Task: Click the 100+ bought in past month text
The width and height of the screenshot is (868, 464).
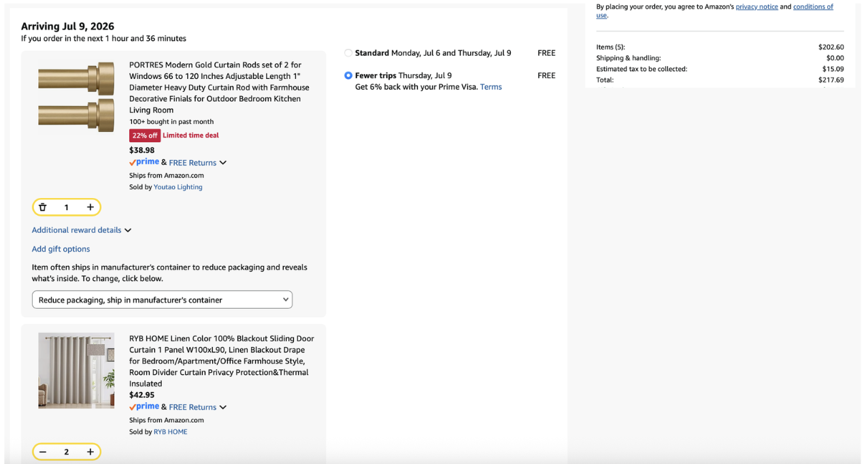Action: point(171,122)
